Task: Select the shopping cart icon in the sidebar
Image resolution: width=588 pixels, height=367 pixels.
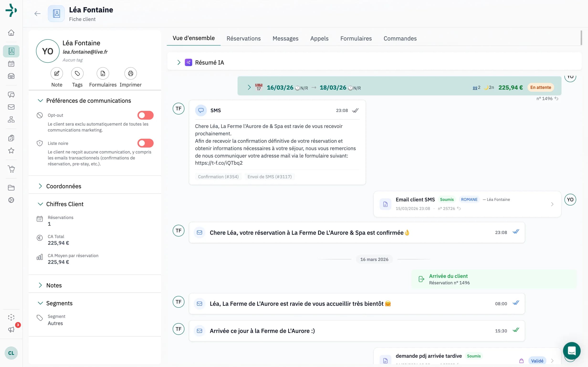Action: [11, 169]
